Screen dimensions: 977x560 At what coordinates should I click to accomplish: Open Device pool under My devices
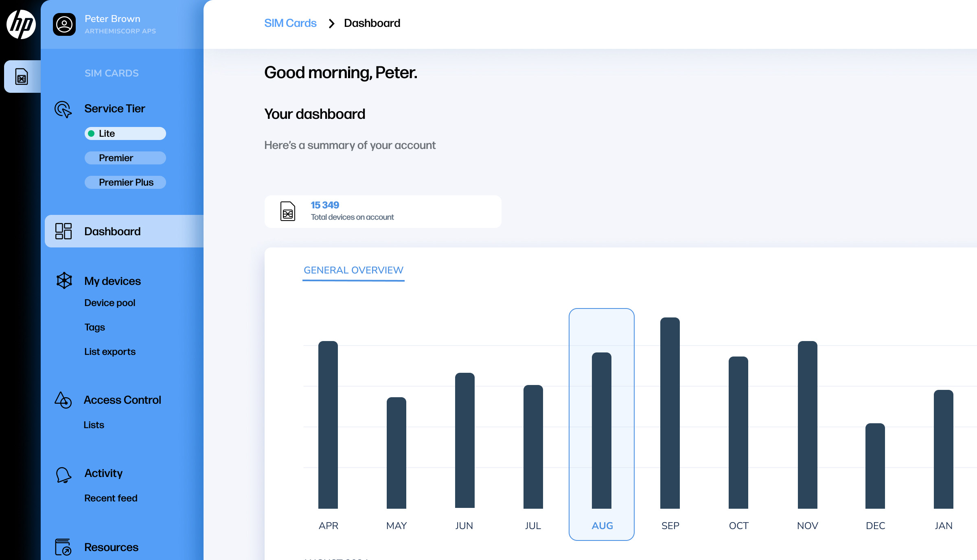point(110,303)
